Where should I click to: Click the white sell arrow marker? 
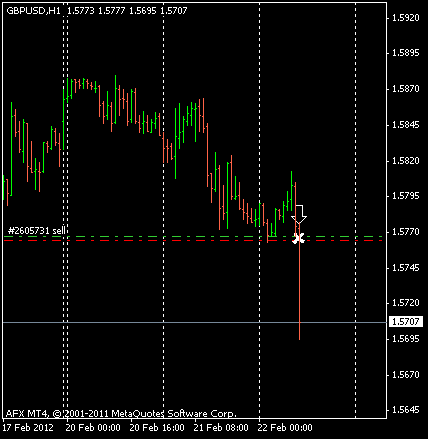299,214
